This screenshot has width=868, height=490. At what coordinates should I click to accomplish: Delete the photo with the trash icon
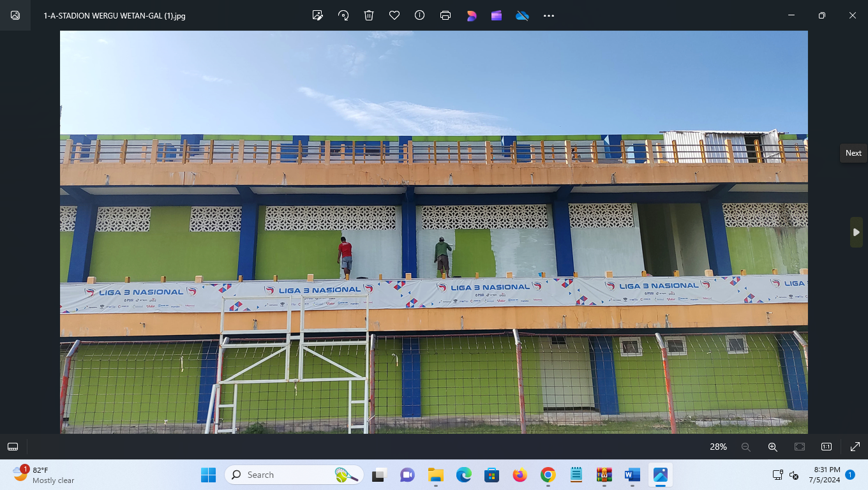coord(369,15)
